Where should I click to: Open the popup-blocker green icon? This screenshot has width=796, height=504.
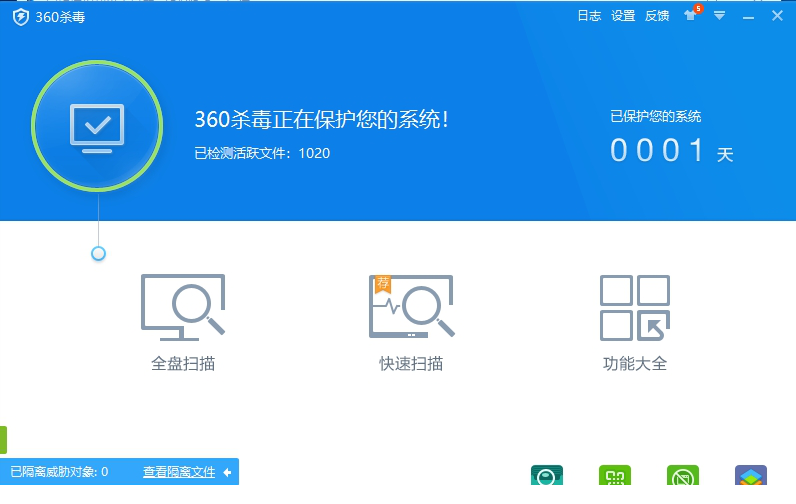[683, 475]
